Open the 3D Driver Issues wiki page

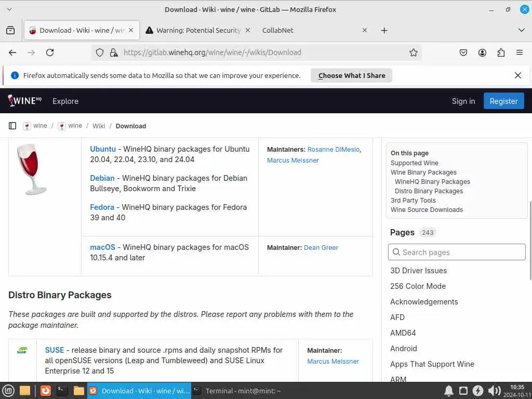point(418,270)
